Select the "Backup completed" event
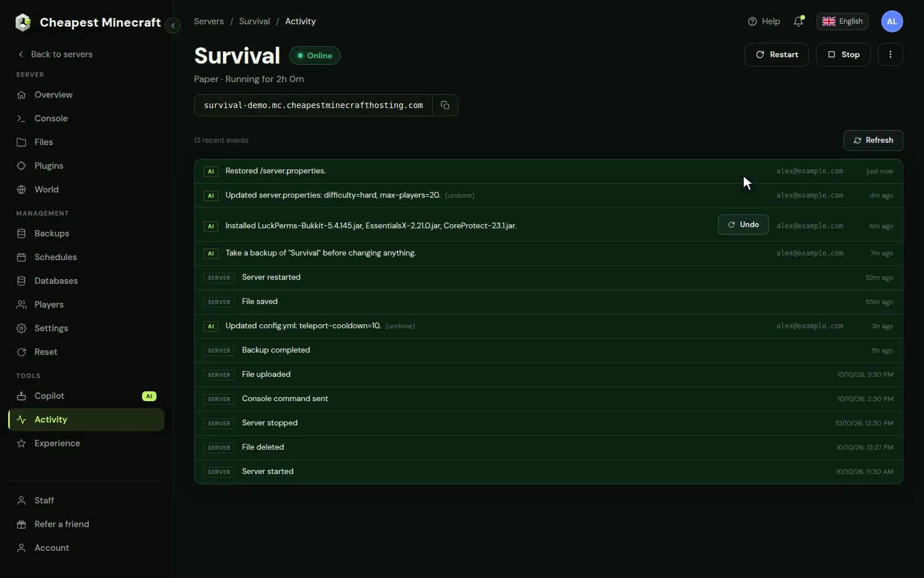Image resolution: width=924 pixels, height=578 pixels. [549, 351]
